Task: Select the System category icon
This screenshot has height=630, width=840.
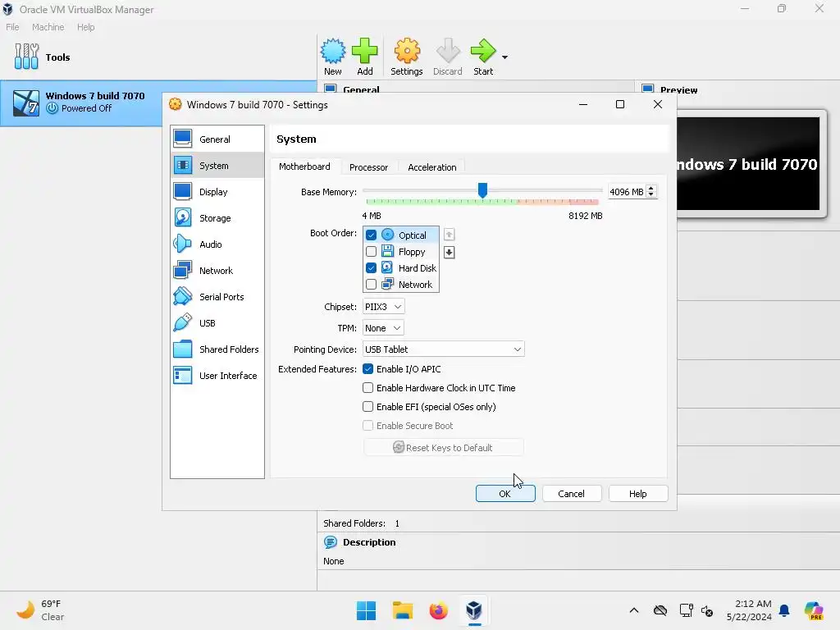Action: 183,165
